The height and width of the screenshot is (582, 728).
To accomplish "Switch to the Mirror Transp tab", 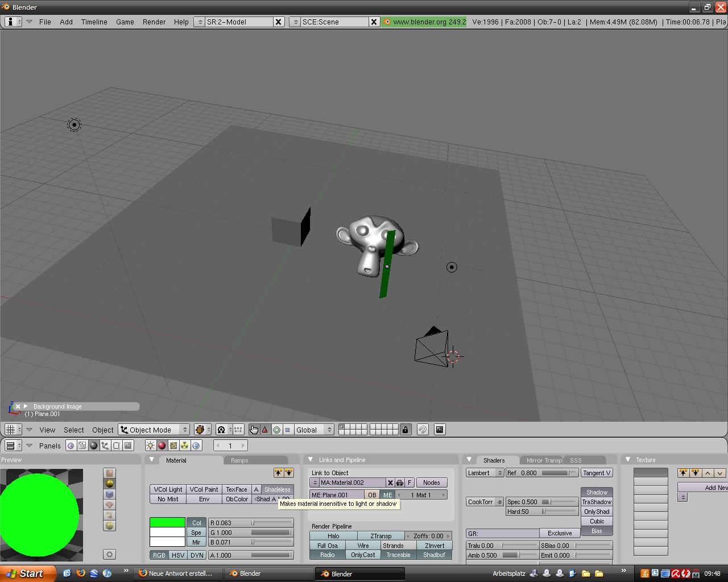I will [x=544, y=460].
